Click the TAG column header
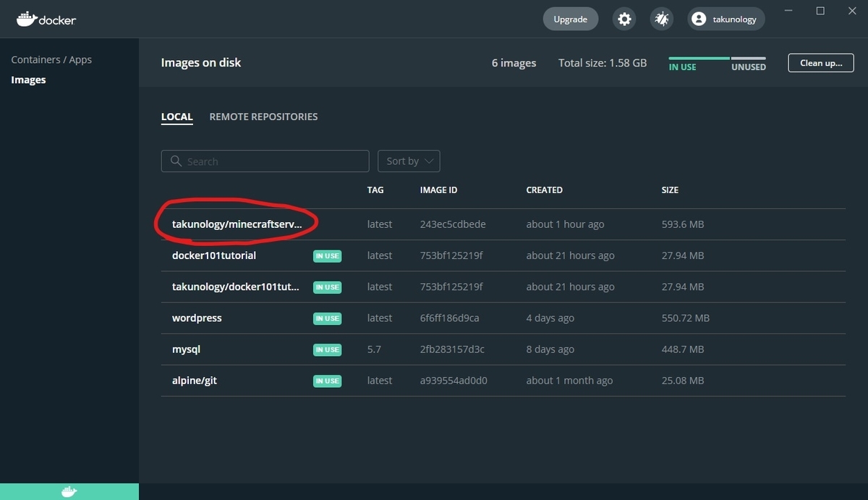868x500 pixels. [375, 190]
